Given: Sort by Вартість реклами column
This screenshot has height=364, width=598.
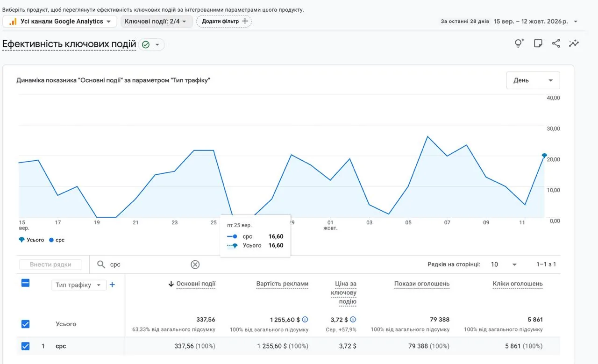Looking at the screenshot, I should pyautogui.click(x=282, y=284).
